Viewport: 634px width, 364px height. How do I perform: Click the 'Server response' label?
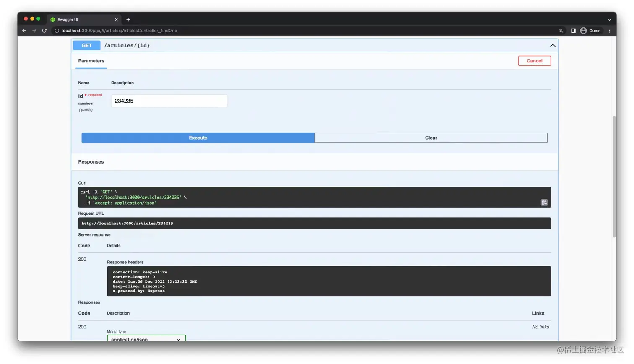point(94,235)
